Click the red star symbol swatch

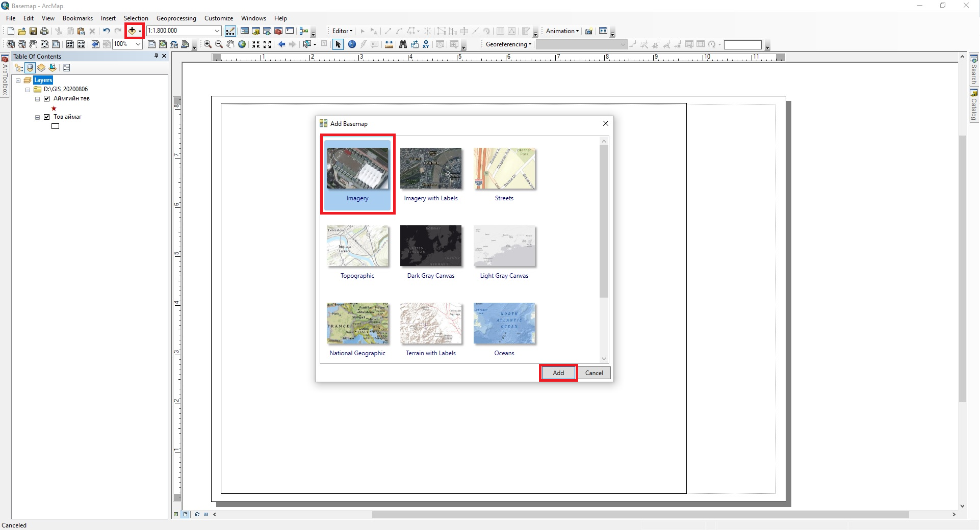point(54,108)
